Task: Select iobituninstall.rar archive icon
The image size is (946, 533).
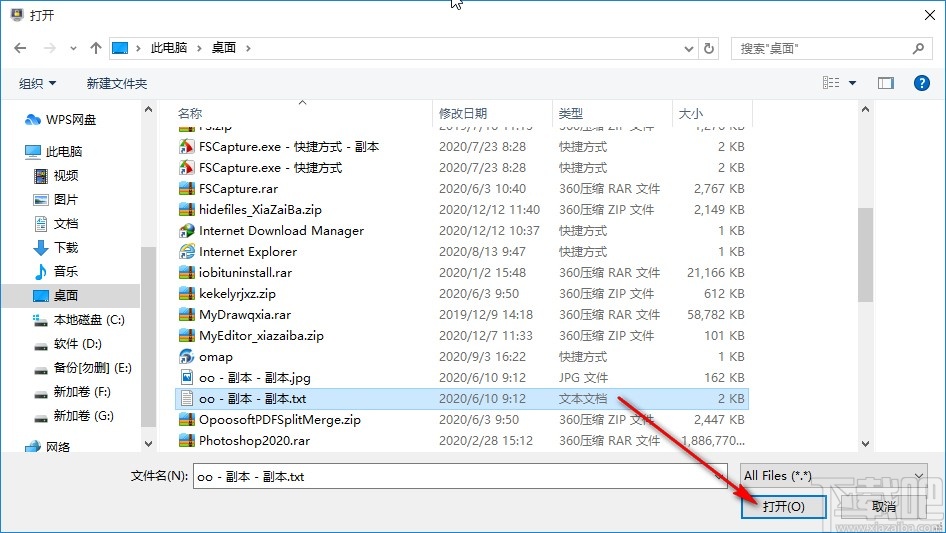Action: click(x=187, y=273)
